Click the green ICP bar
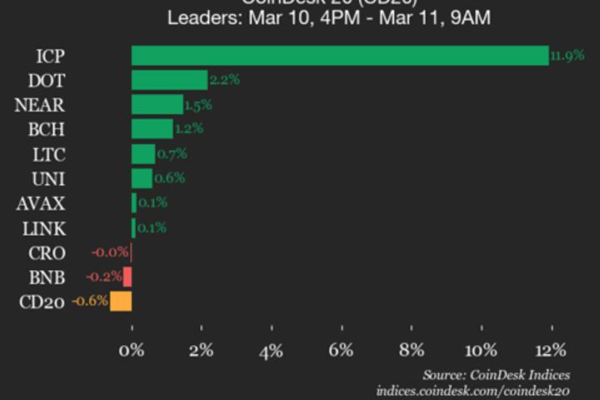Screen dimensions: 600x400 pyautogui.click(x=340, y=55)
